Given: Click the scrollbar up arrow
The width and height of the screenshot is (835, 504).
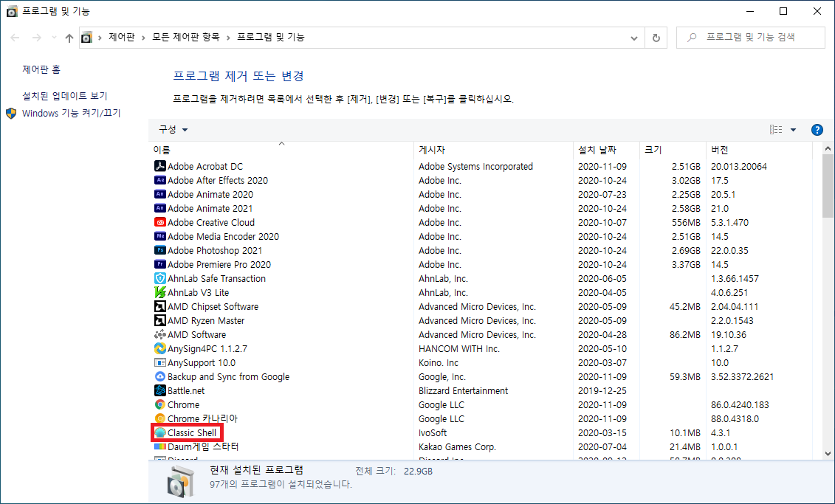Looking at the screenshot, I should tap(828, 148).
